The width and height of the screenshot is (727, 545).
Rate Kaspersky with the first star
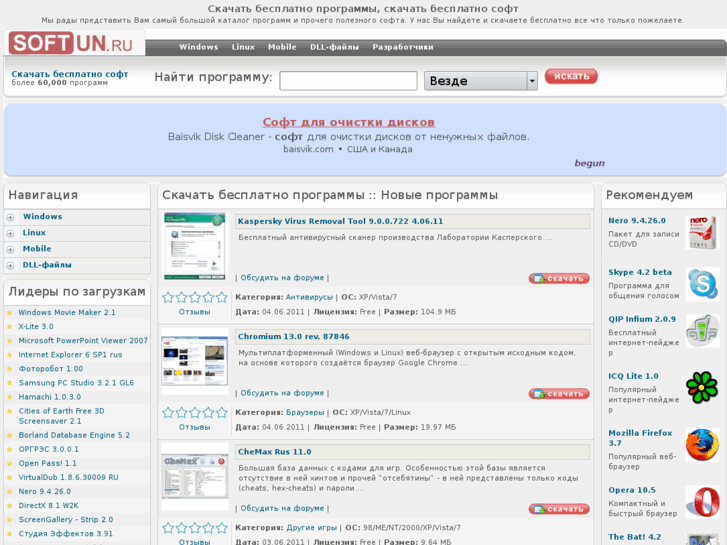coord(168,297)
